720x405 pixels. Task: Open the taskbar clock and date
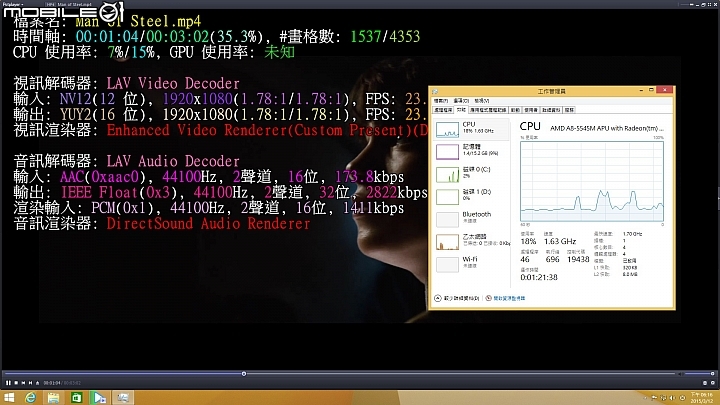click(x=702, y=398)
